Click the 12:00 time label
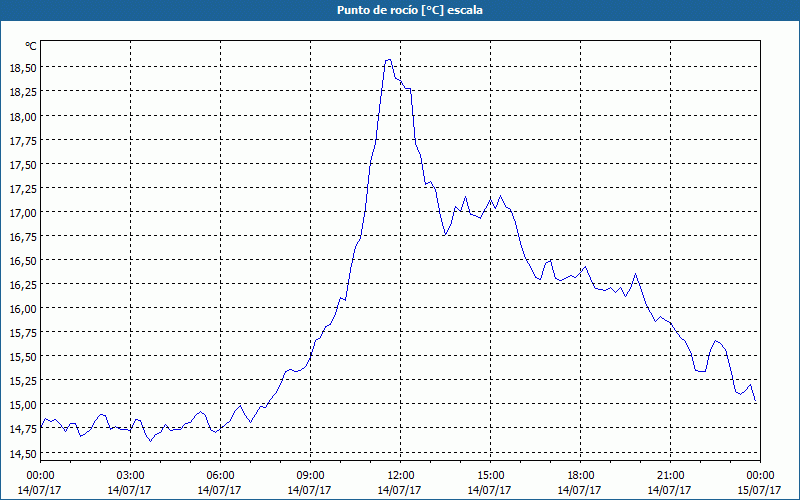This screenshot has height=500, width=800. [x=400, y=476]
